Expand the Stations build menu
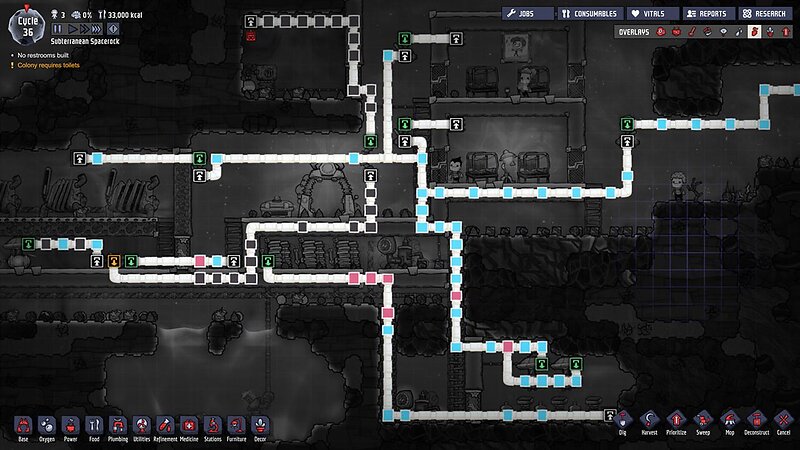This screenshot has width=800, height=450. pyautogui.click(x=212, y=425)
